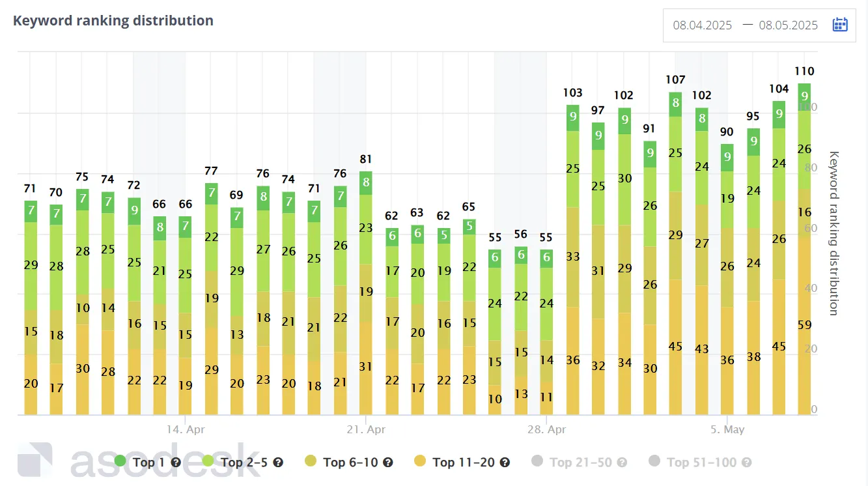Click the Top 2-5 help question icon
This screenshot has width=868, height=486.
pos(278,462)
